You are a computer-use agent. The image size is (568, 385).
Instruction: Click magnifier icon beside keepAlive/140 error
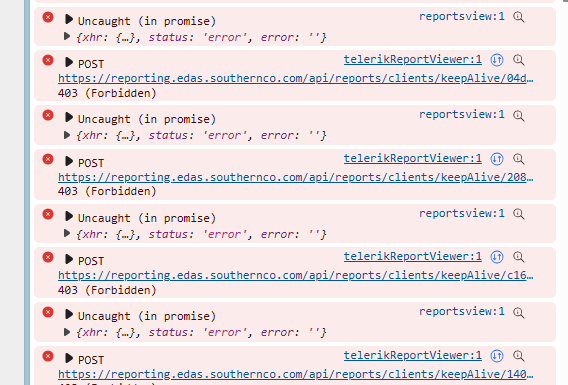pyautogui.click(x=518, y=356)
